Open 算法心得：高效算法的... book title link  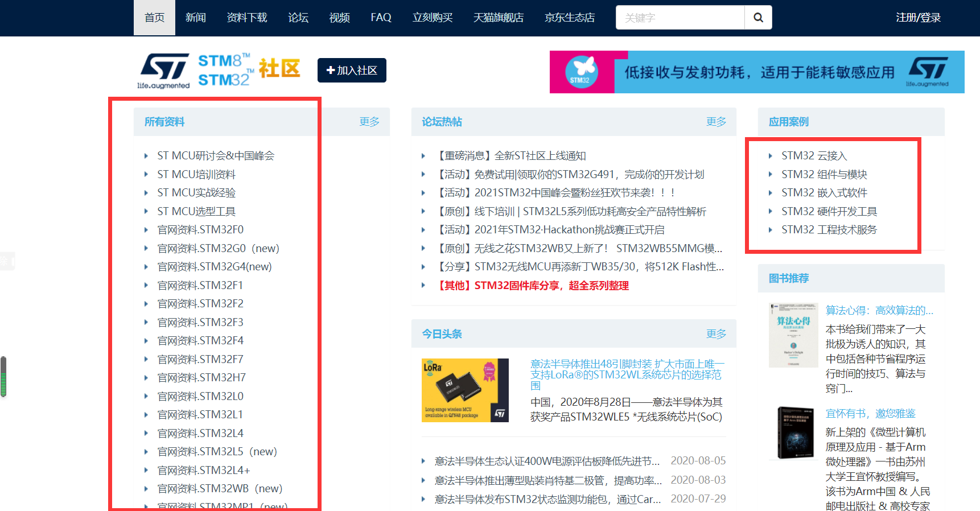click(880, 311)
